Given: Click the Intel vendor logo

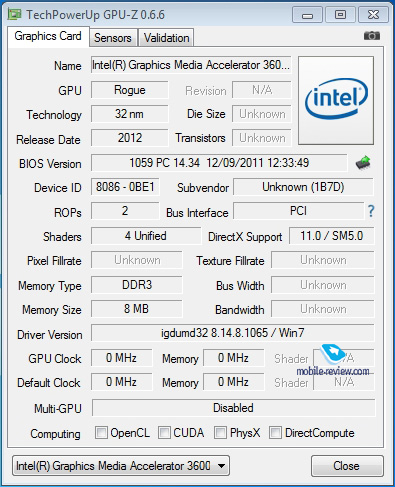Looking at the screenshot, I should click(336, 100).
